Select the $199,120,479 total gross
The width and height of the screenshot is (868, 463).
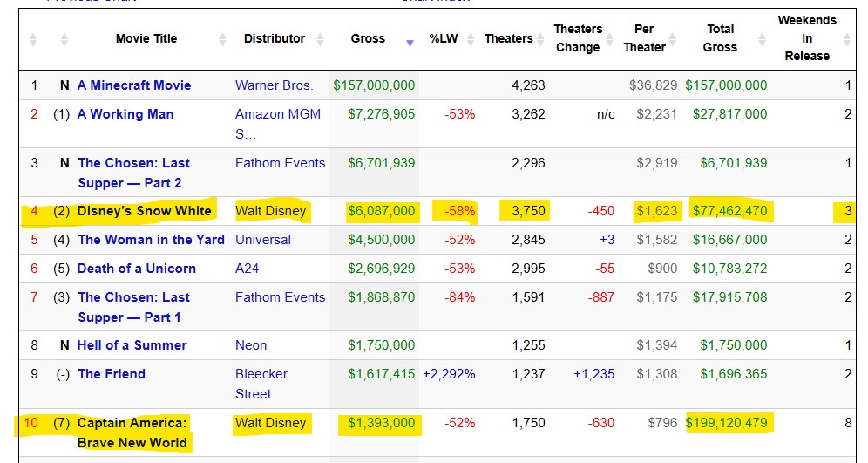[x=726, y=423]
